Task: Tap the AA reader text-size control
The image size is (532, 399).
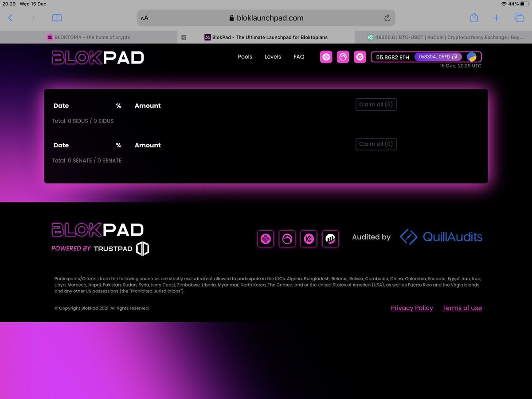Action: (145, 18)
